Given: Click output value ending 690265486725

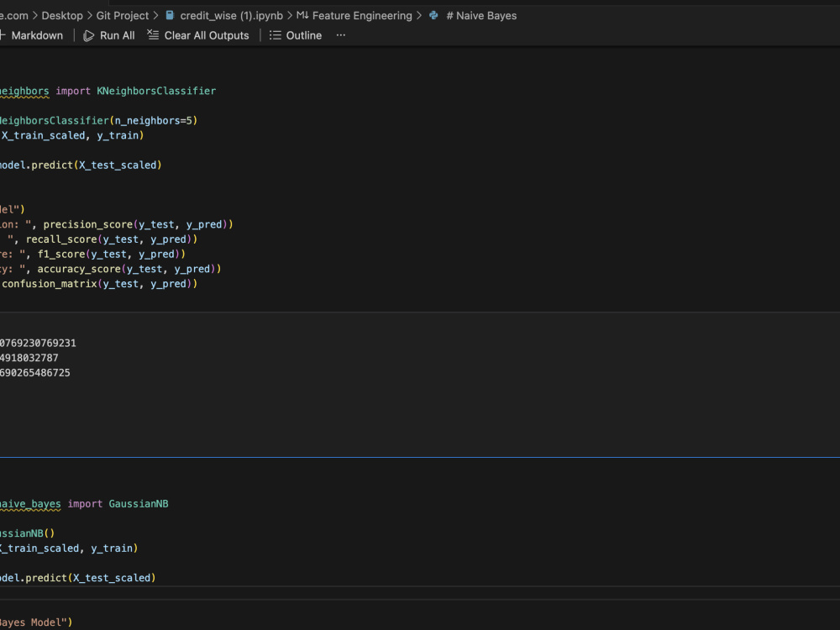Looking at the screenshot, I should [x=34, y=373].
